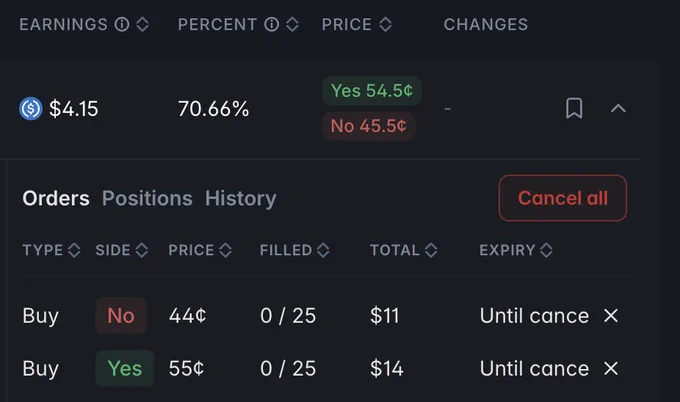Switch to the Positions tab
This screenshot has height=402, width=680.
coord(147,198)
